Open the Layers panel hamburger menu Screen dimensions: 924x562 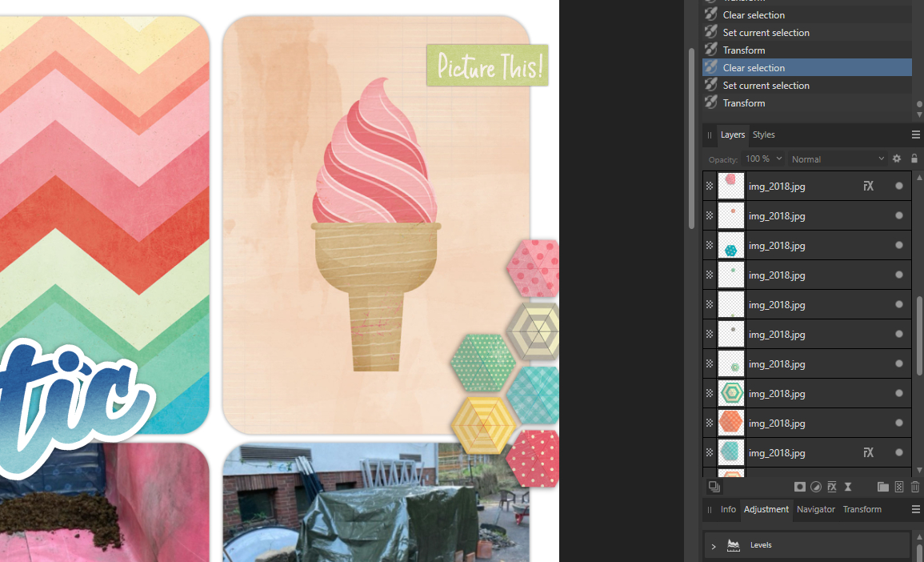click(x=916, y=135)
